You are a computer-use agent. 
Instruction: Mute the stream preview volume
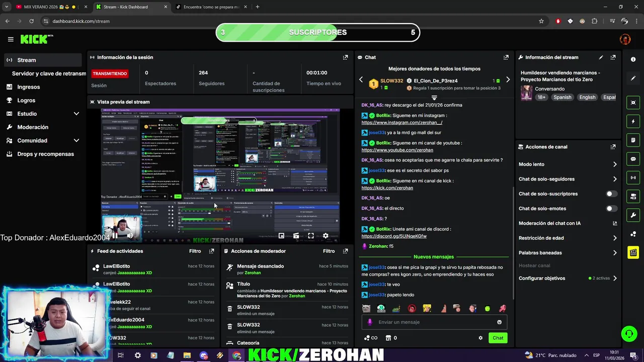click(x=130, y=235)
